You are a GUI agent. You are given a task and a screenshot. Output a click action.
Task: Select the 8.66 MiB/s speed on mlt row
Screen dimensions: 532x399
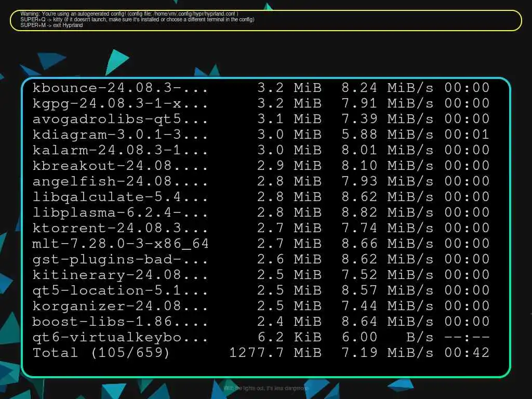coord(388,244)
